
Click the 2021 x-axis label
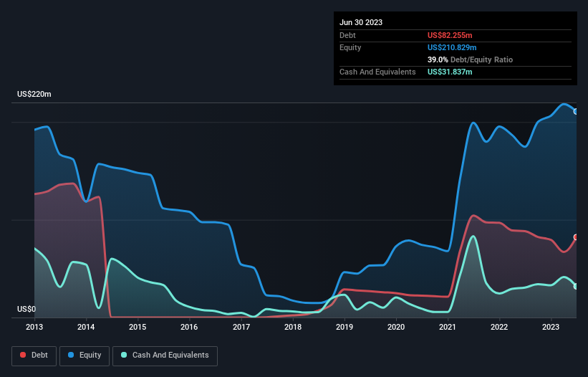point(448,327)
